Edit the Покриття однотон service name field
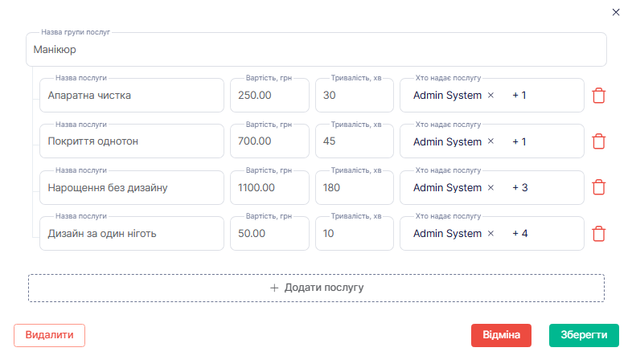The height and width of the screenshot is (364, 632). 130,141
